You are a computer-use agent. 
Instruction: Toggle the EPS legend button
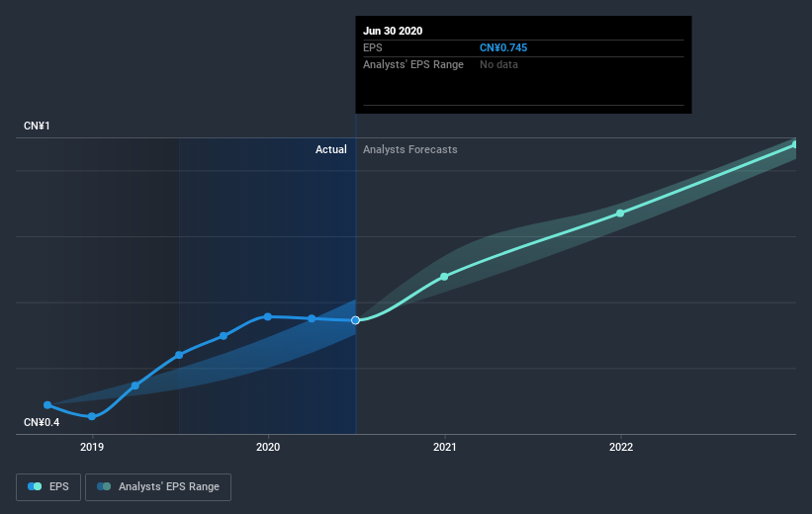(x=48, y=486)
